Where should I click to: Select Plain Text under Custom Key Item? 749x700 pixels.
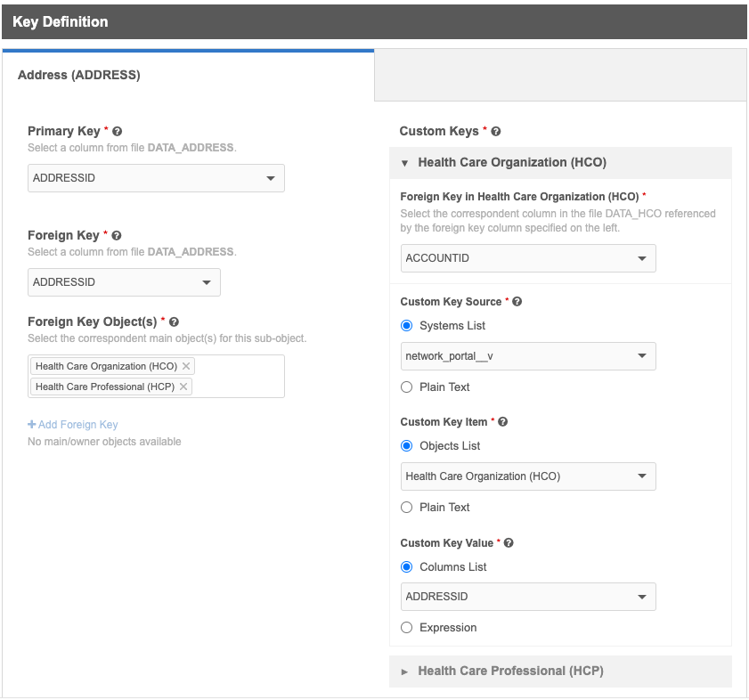[407, 508]
